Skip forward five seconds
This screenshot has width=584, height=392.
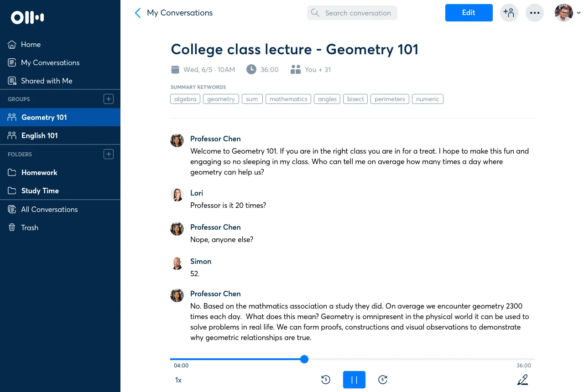(x=383, y=380)
